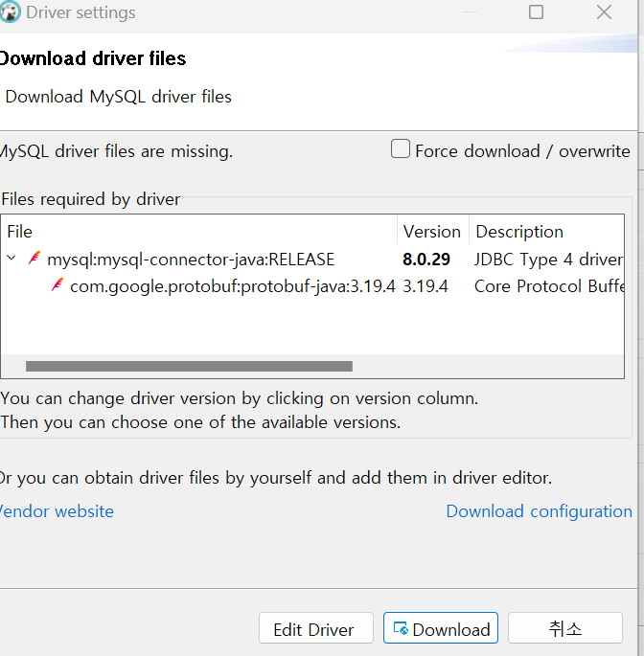Viewport: 644px width, 656px height.
Task: Select the com.google.protobuf:protobuf-java:3.19.4 row
Action: [x=312, y=286]
